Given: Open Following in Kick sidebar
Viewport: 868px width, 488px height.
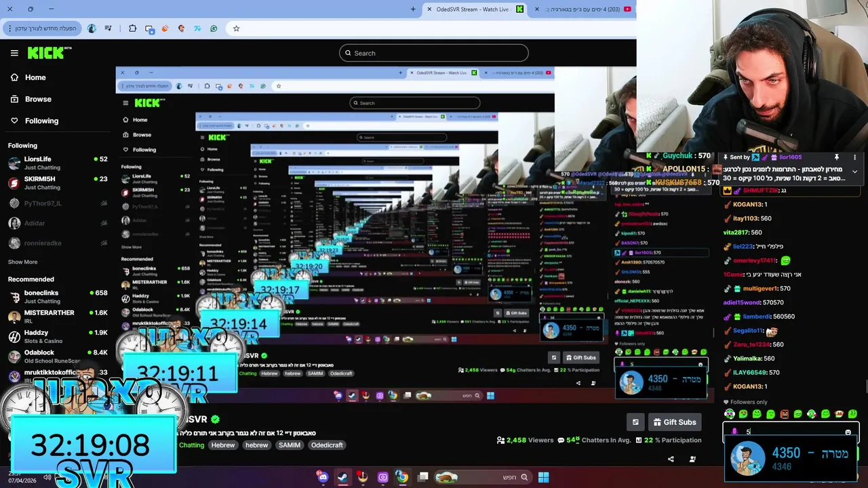Looking at the screenshot, I should 35,121.
